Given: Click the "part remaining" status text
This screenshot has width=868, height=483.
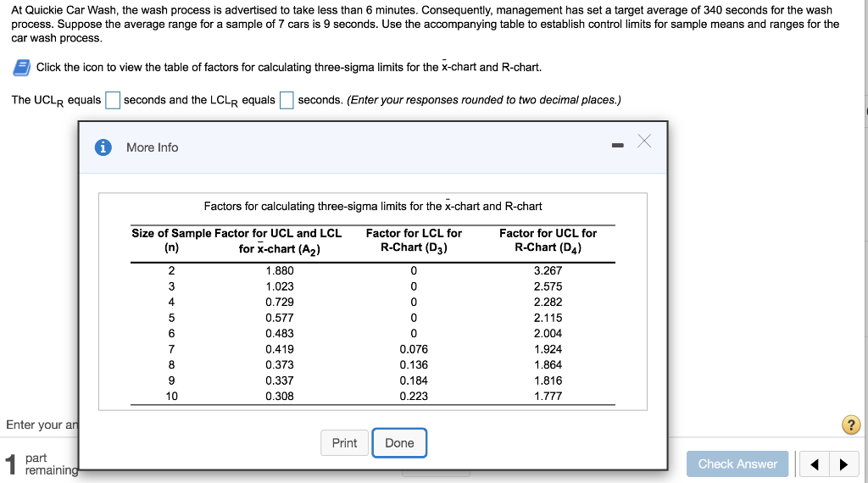Looking at the screenshot, I should pos(52,464).
